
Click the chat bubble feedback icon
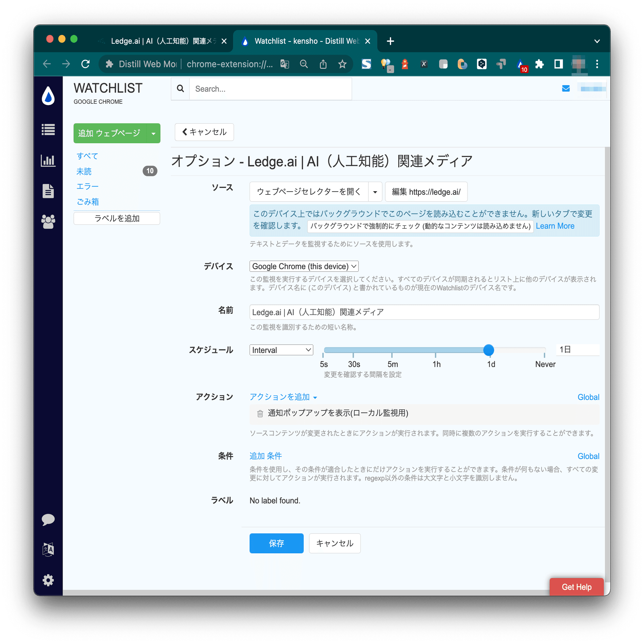pos(48,519)
